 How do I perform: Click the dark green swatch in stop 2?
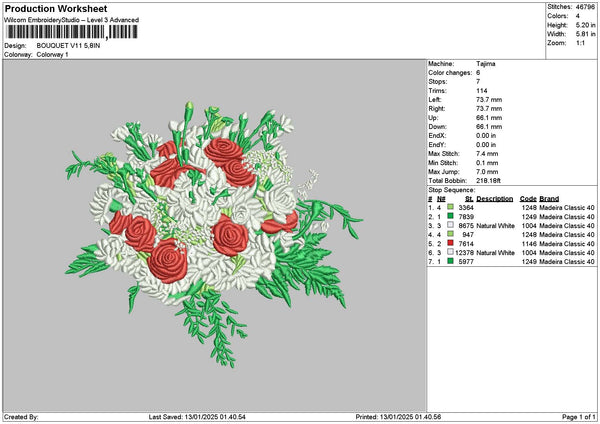point(450,217)
